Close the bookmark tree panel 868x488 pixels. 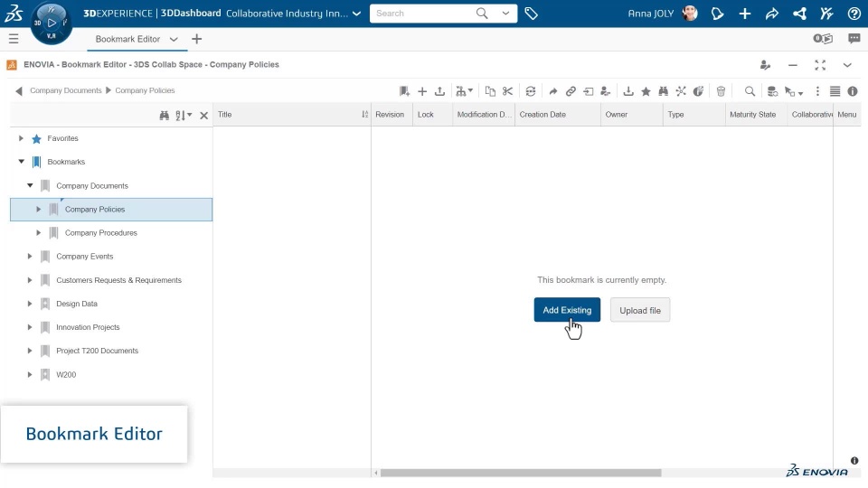tap(203, 115)
